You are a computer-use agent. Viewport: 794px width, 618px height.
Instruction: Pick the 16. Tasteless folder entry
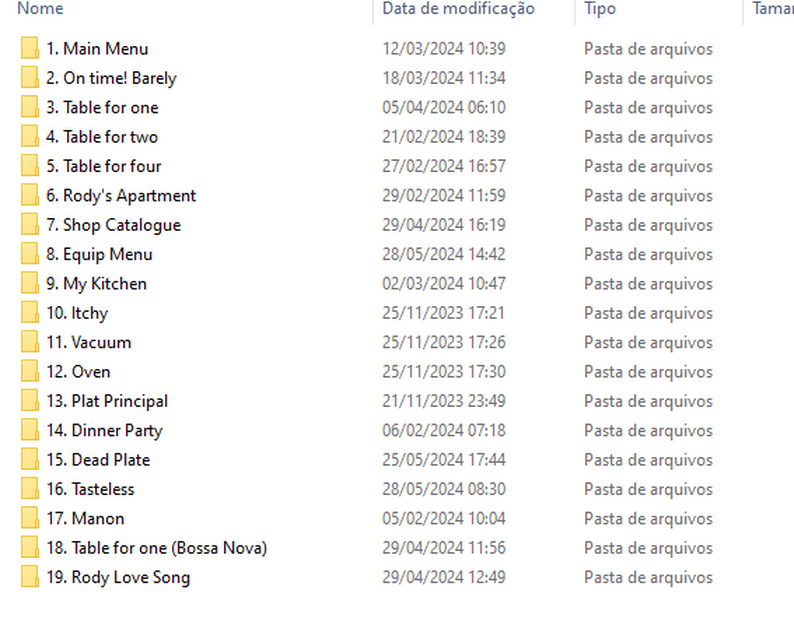(90, 489)
